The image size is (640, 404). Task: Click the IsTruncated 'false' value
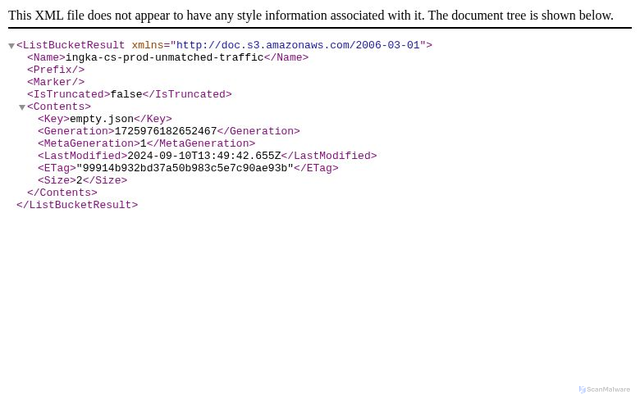click(x=126, y=94)
